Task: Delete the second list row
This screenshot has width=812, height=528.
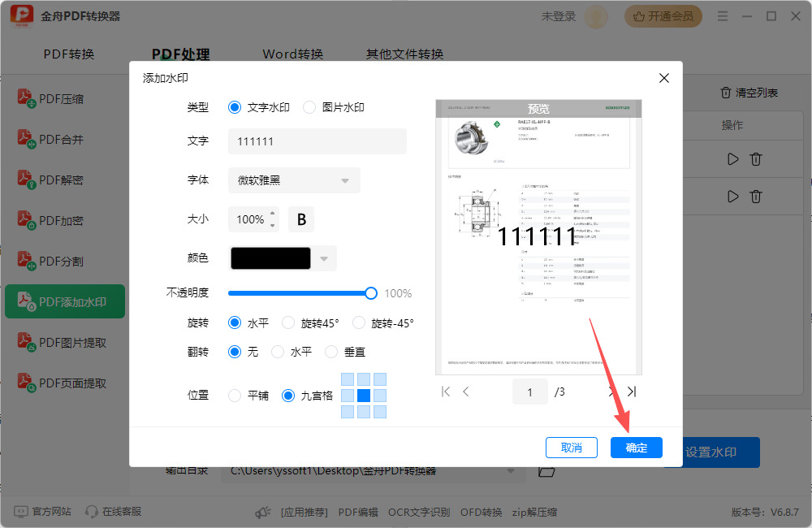Action: [756, 197]
